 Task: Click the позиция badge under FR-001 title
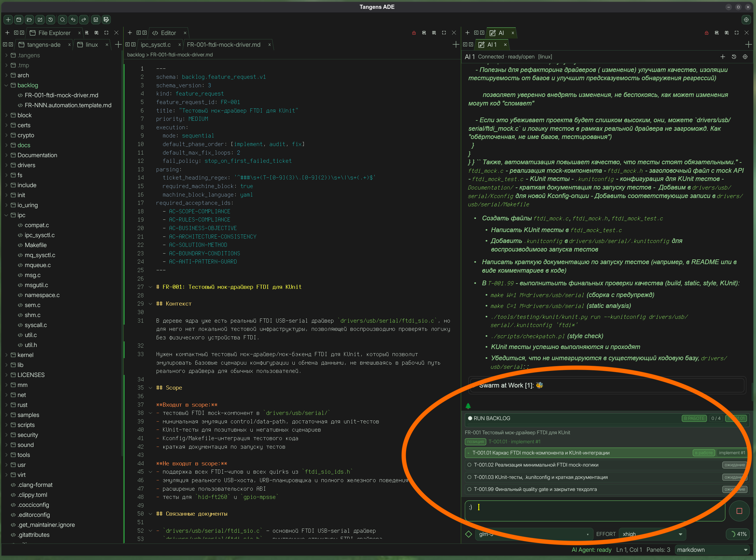click(x=475, y=442)
